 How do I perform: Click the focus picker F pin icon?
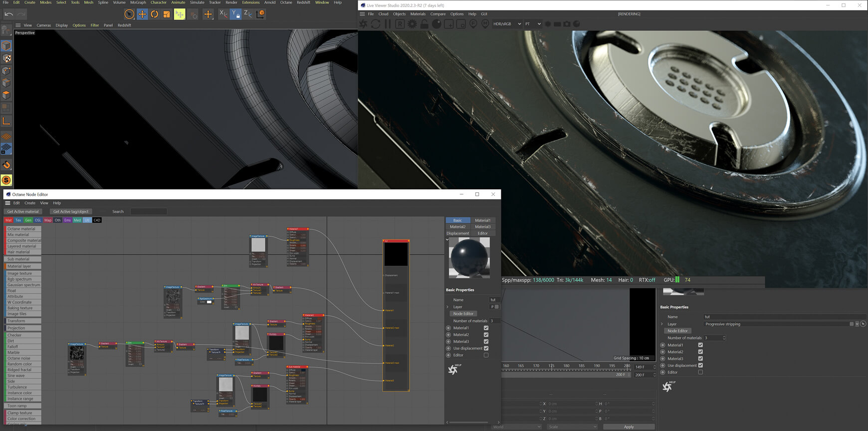click(x=473, y=23)
